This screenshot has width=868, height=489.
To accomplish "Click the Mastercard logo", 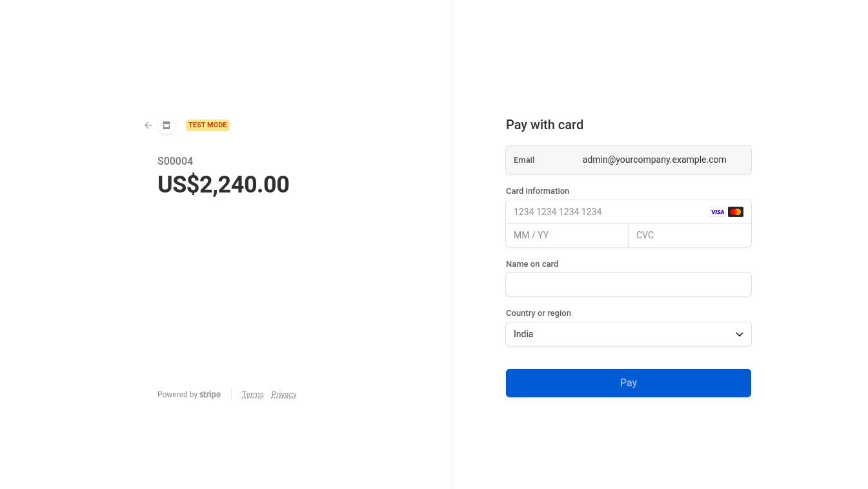I will (736, 212).
